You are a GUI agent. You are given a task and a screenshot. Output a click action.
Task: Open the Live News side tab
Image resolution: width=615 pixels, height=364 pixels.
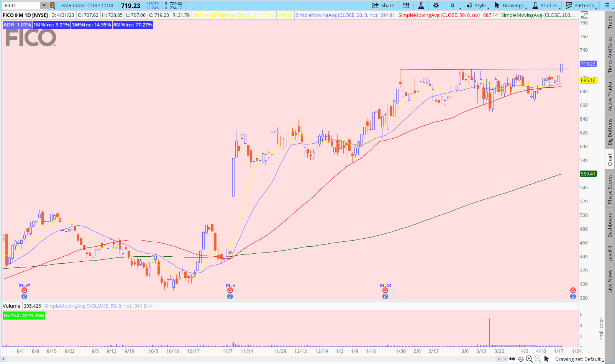(x=610, y=280)
